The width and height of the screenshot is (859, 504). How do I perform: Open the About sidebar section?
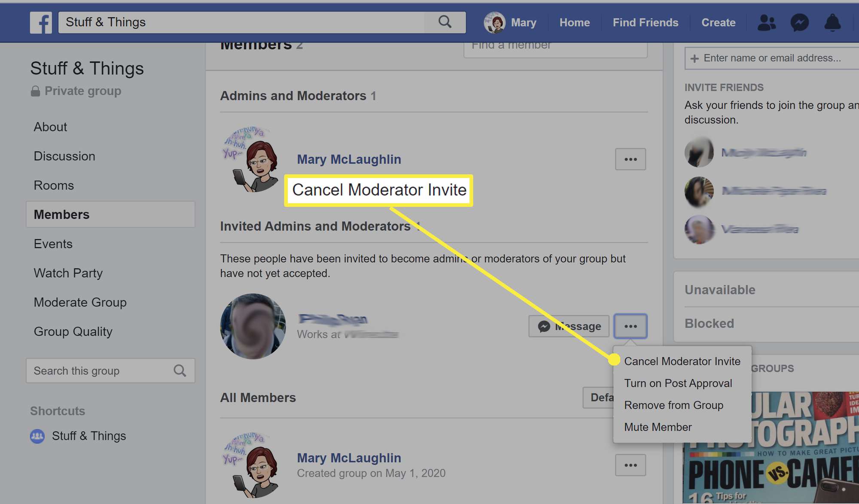(51, 127)
